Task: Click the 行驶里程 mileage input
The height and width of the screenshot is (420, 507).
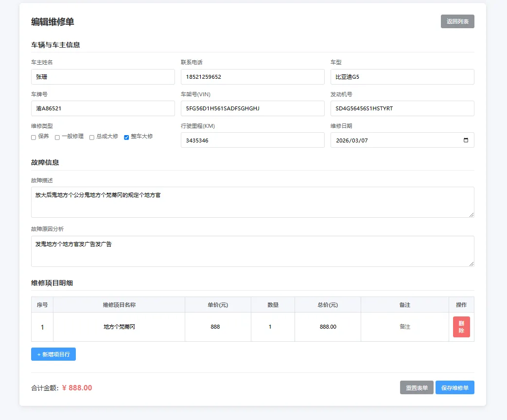Action: [x=252, y=140]
